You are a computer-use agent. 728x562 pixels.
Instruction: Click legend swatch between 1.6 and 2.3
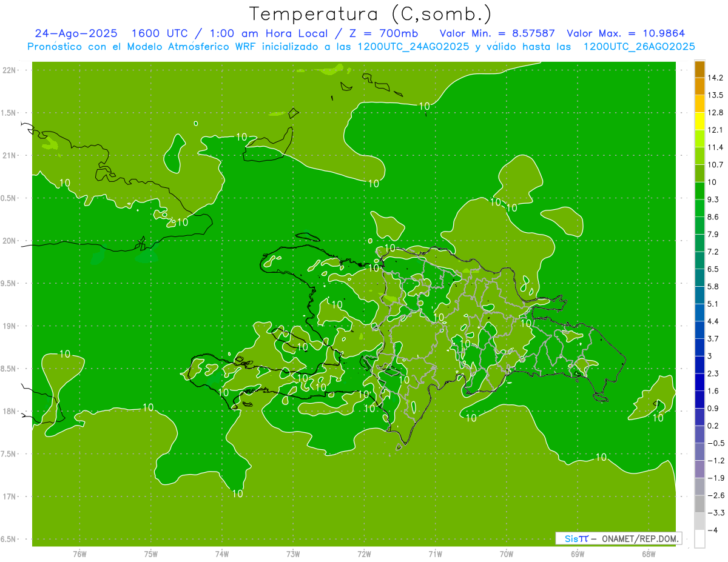[699, 382]
